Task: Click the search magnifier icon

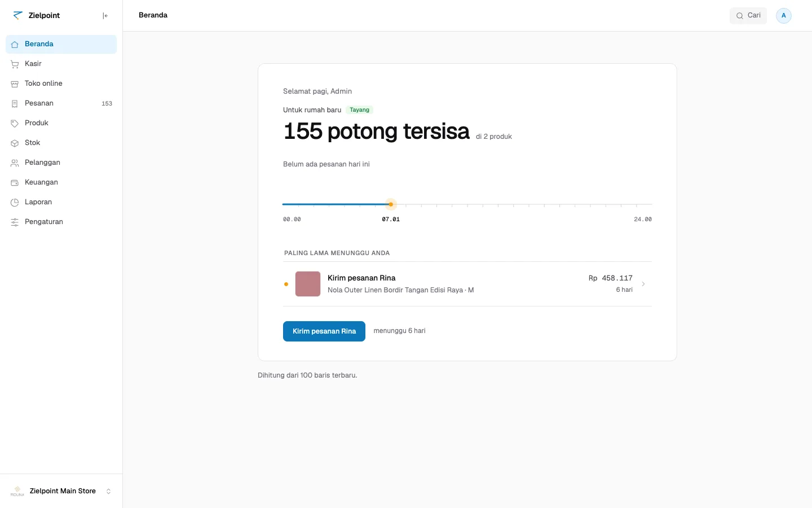Action: tap(740, 16)
